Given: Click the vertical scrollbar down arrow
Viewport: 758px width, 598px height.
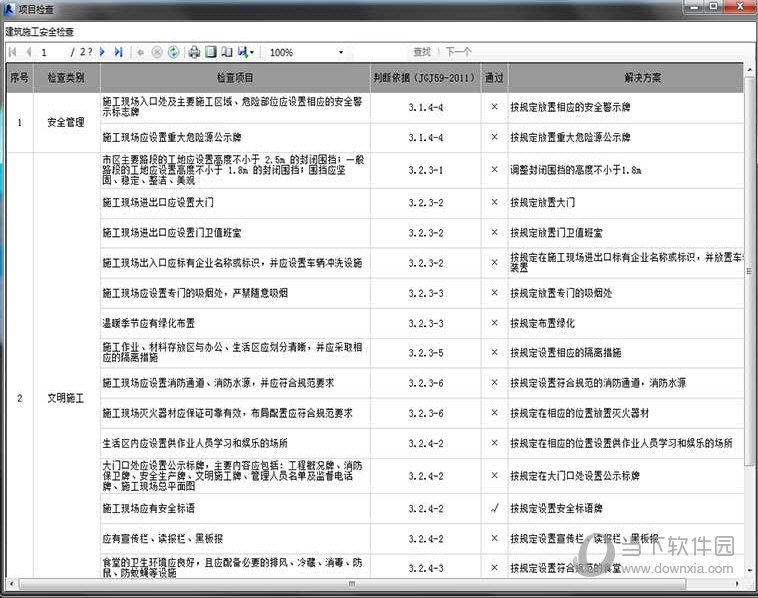Looking at the screenshot, I should tap(750, 570).
